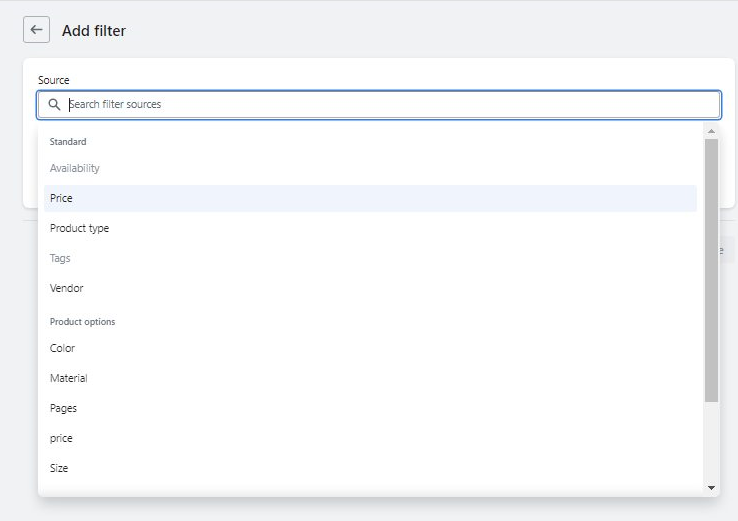Pick lowercase price under Product options
The height and width of the screenshot is (521, 738).
(x=62, y=438)
